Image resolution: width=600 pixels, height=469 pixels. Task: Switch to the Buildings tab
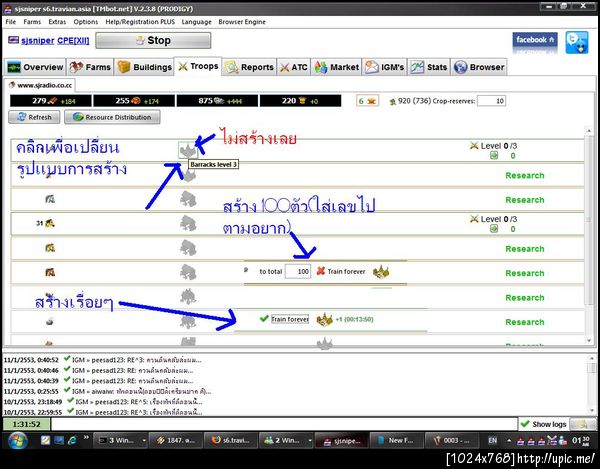tap(144, 67)
